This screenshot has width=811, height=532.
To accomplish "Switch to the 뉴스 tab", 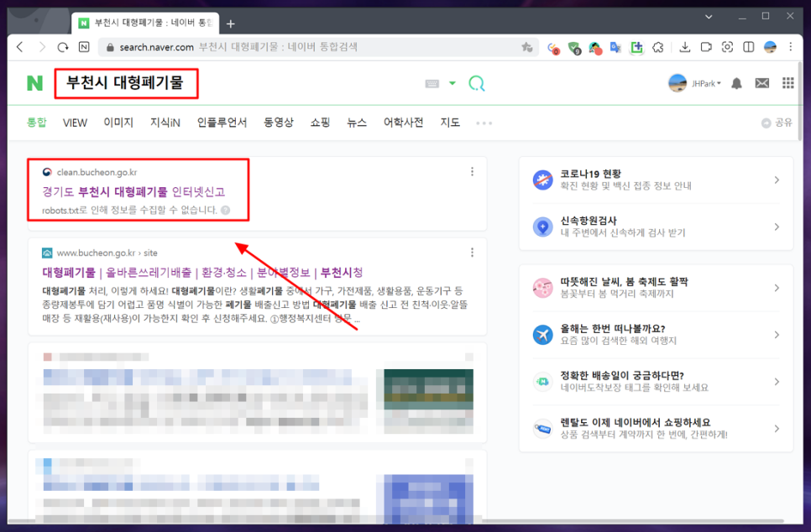I will [x=357, y=123].
